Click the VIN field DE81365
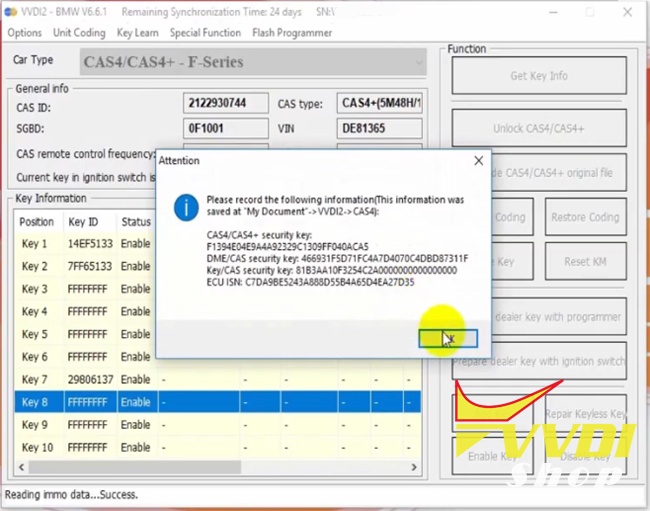The image size is (650, 511). [x=380, y=128]
